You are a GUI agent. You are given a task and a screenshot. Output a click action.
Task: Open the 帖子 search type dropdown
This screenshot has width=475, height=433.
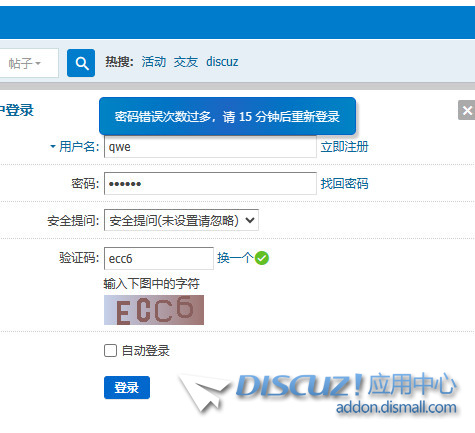coord(25,63)
